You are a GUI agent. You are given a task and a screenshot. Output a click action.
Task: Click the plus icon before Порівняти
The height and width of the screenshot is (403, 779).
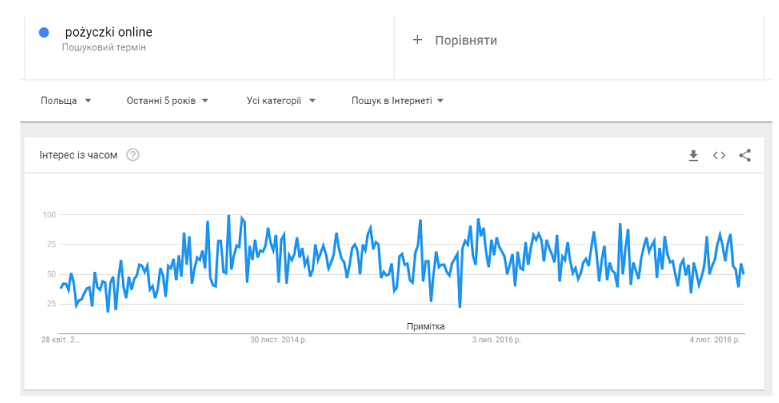(x=418, y=40)
